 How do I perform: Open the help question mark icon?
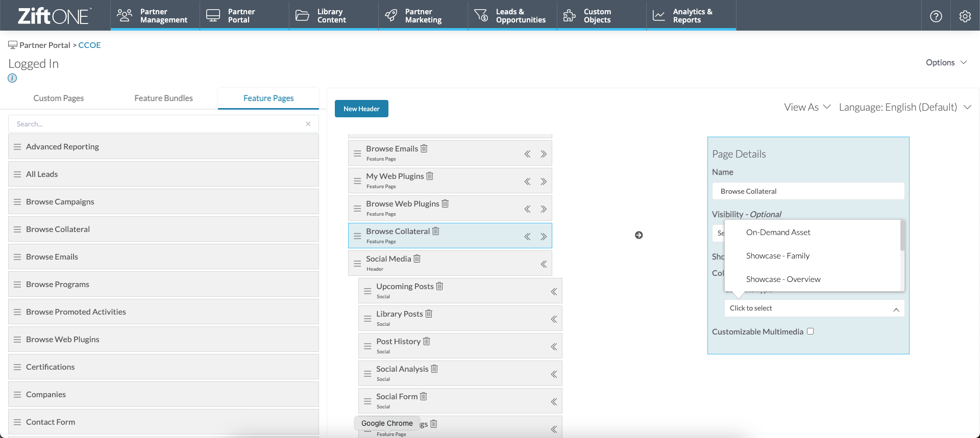click(936, 16)
